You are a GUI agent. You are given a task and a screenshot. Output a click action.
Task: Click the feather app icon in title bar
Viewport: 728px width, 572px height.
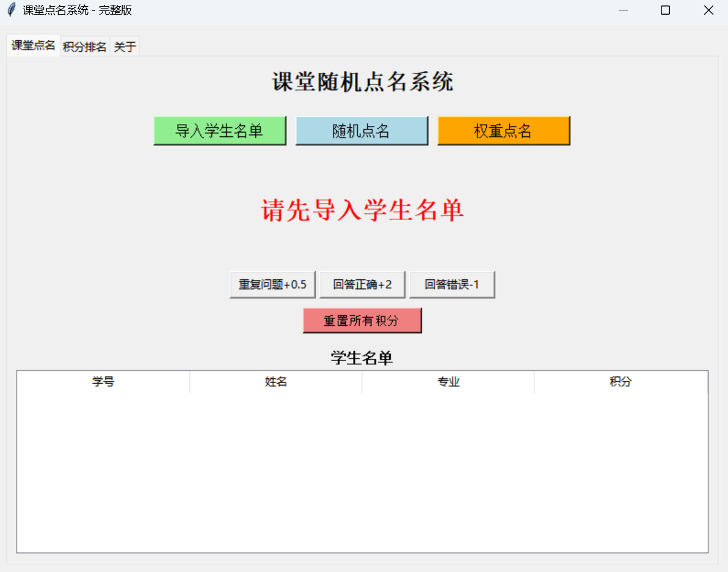11,10
